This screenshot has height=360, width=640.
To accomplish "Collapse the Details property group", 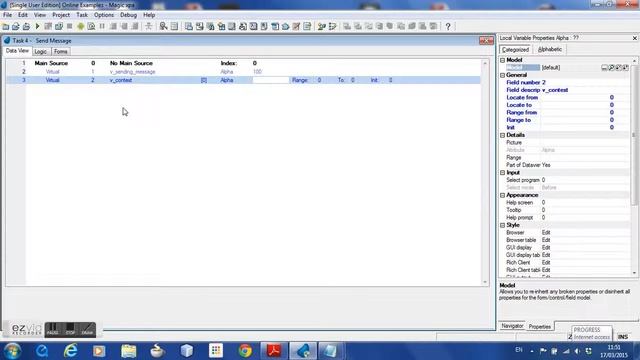I will 502,135.
